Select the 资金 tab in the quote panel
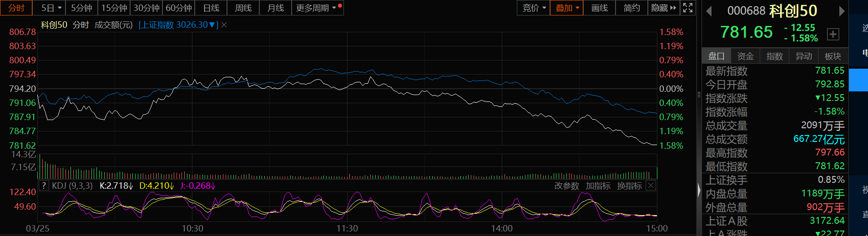868x236 pixels. (x=745, y=56)
